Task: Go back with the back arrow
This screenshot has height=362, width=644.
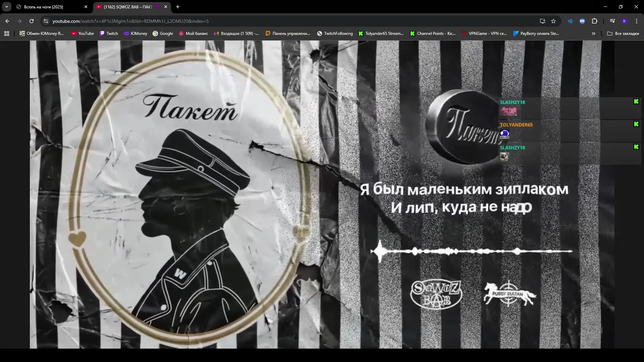Action: (x=7, y=21)
